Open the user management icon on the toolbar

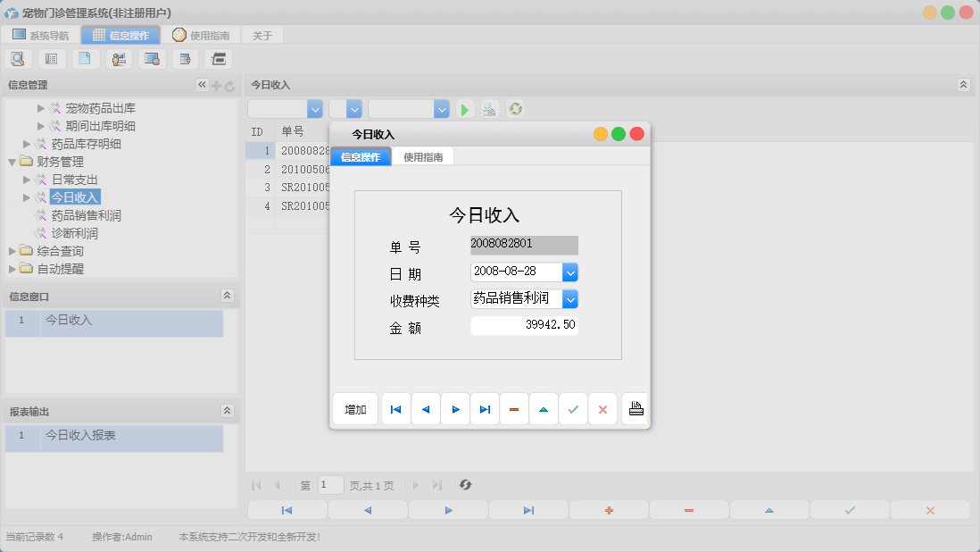tap(119, 58)
